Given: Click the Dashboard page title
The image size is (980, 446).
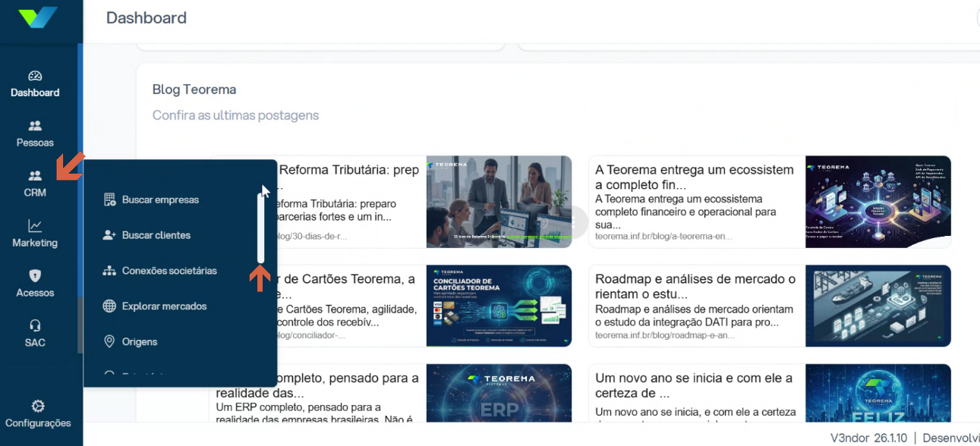Looking at the screenshot, I should pos(147,17).
